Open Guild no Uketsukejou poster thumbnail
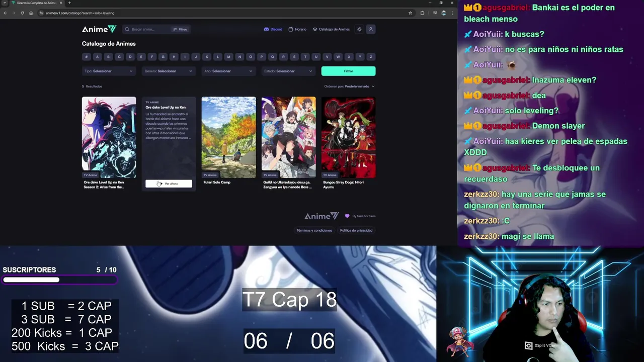Viewport: 644px width, 362px height. click(288, 137)
